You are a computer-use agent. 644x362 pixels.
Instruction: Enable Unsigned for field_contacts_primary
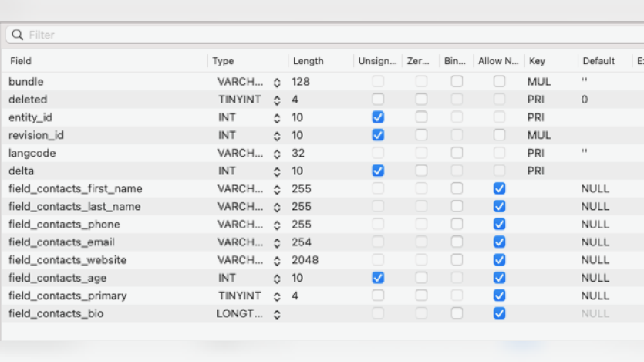coord(378,296)
